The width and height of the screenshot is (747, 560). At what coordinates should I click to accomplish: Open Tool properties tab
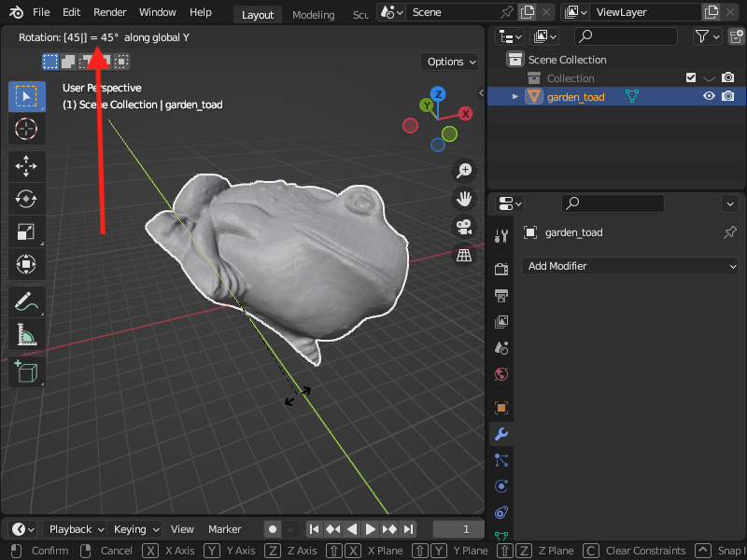click(501, 236)
